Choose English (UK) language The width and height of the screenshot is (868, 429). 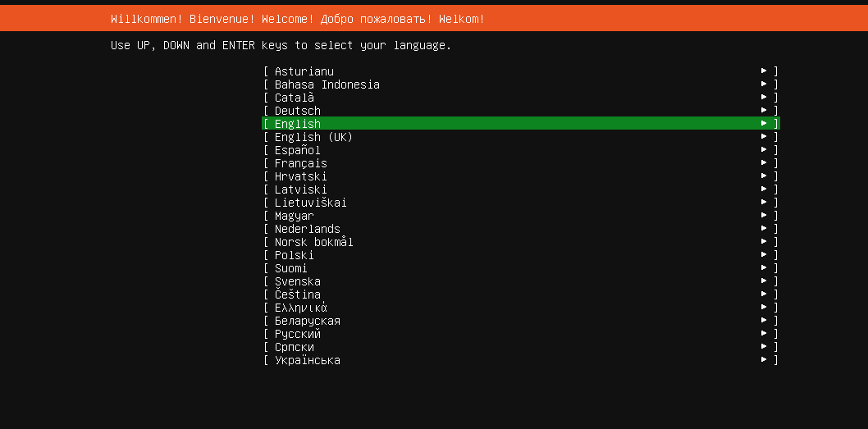520,137
